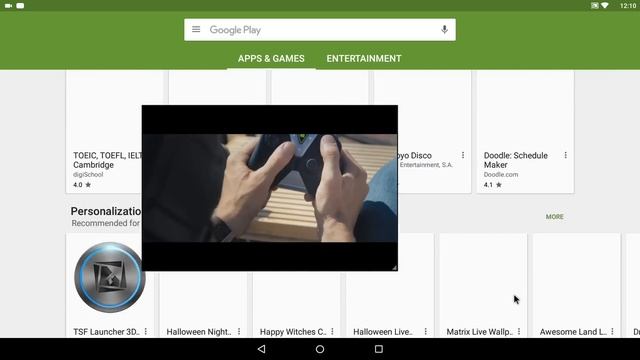Open TOEIC, TOEFL, IELTS Cambridge app card

(x=104, y=131)
